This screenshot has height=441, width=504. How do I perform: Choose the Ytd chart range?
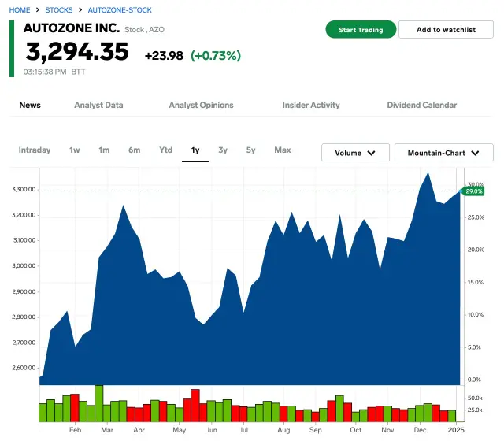pos(165,150)
